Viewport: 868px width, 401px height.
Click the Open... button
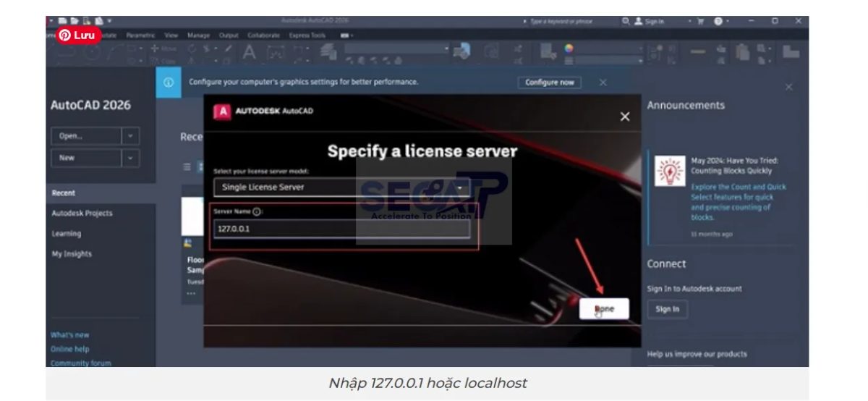(x=86, y=135)
